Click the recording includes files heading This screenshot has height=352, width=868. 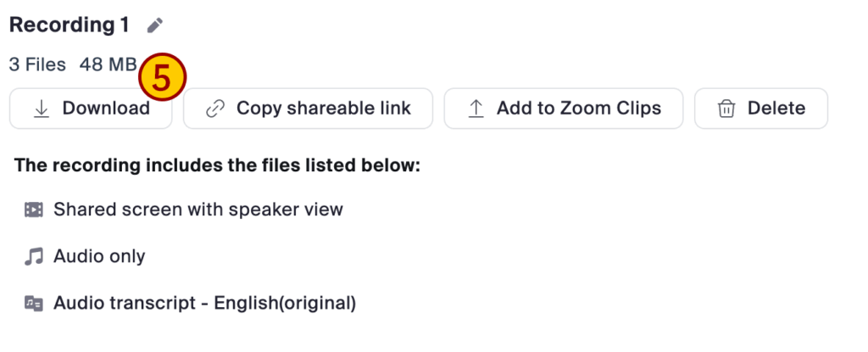click(217, 165)
